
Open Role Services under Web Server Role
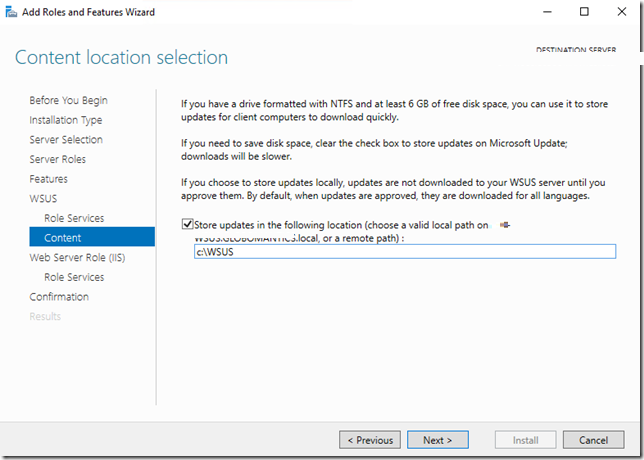click(74, 277)
